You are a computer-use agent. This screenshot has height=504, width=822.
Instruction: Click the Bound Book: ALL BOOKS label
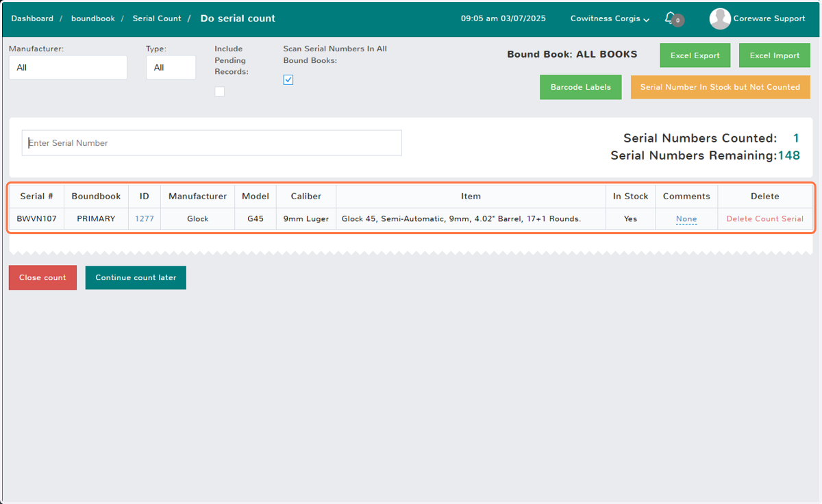click(x=572, y=54)
